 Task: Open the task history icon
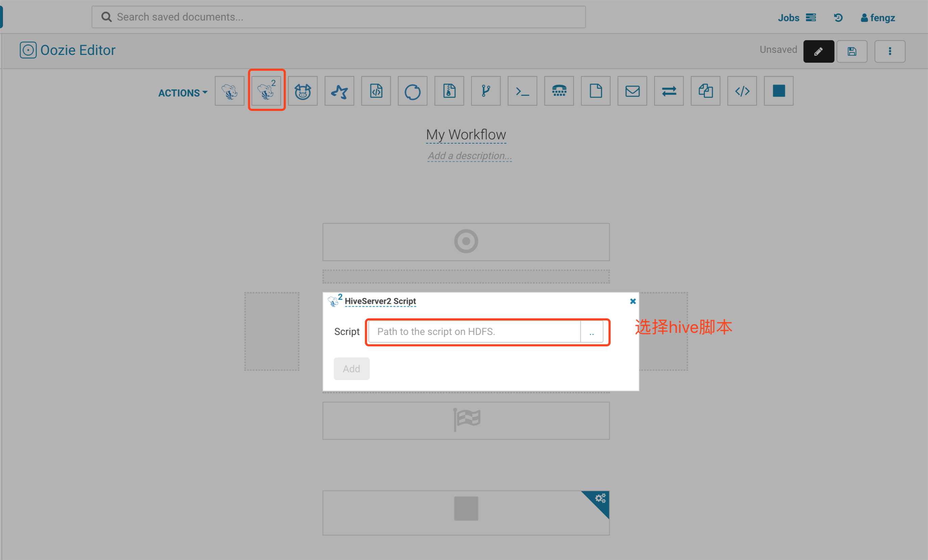(x=838, y=18)
